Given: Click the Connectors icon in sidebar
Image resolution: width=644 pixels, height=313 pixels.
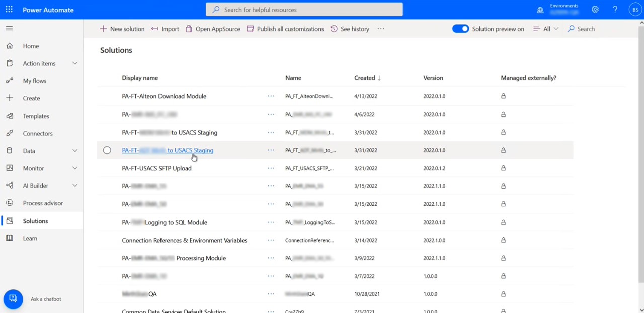Looking at the screenshot, I should point(10,133).
